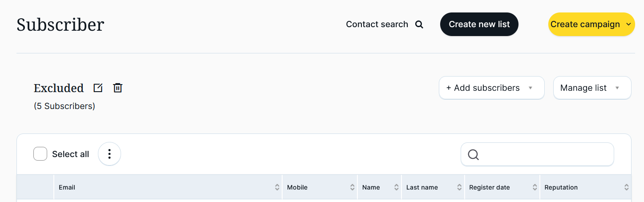Sort by Reputation column arrows

point(626,187)
